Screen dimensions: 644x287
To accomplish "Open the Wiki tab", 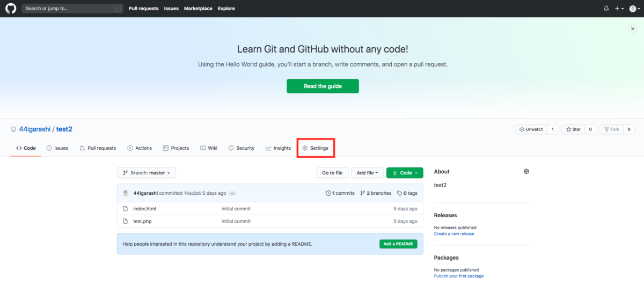I will (209, 148).
